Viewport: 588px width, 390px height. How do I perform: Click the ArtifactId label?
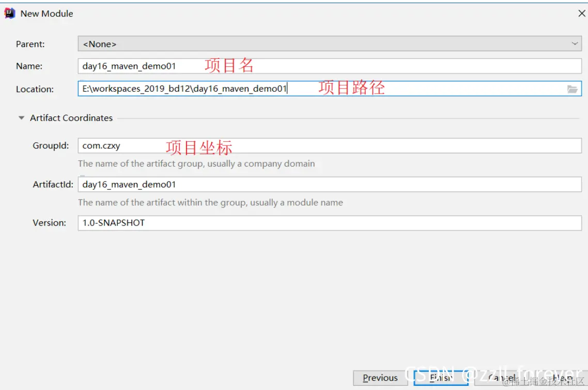[53, 184]
